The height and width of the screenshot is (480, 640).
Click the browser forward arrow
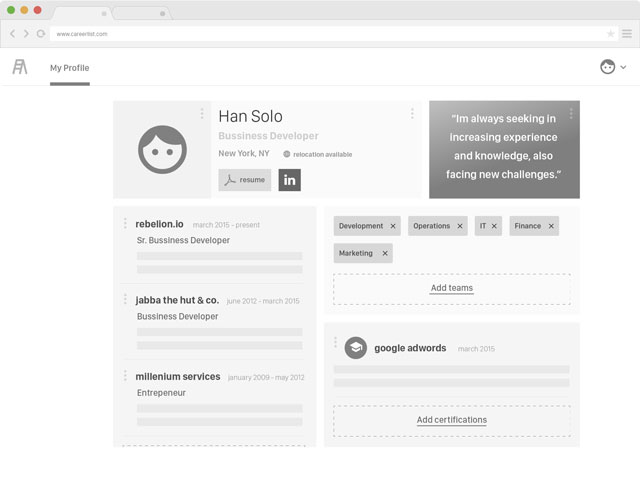pos(26,33)
